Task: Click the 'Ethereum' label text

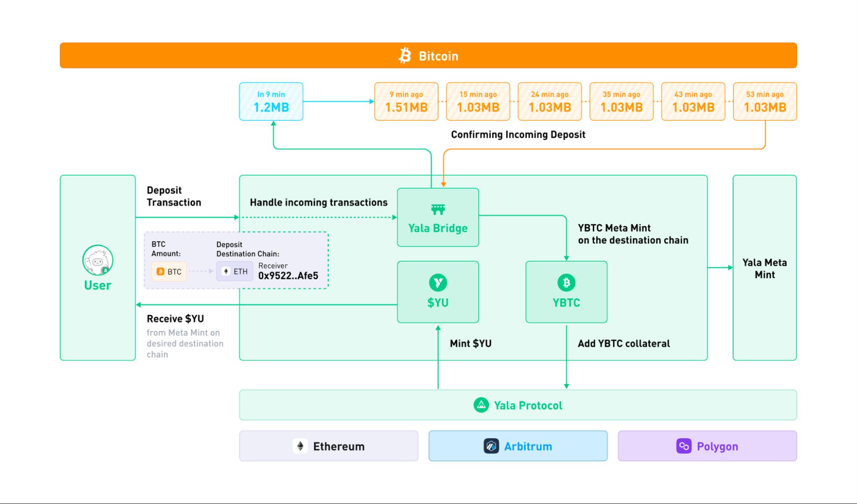Action: click(x=339, y=447)
